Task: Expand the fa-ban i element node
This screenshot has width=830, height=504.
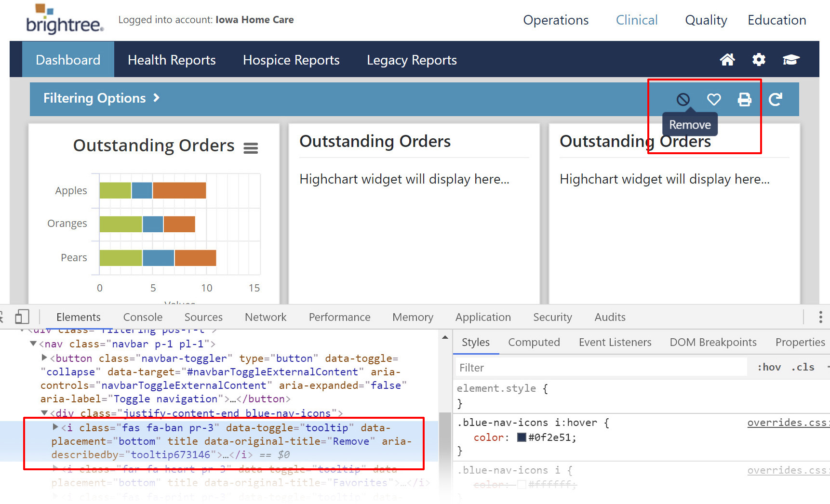Action: point(55,427)
